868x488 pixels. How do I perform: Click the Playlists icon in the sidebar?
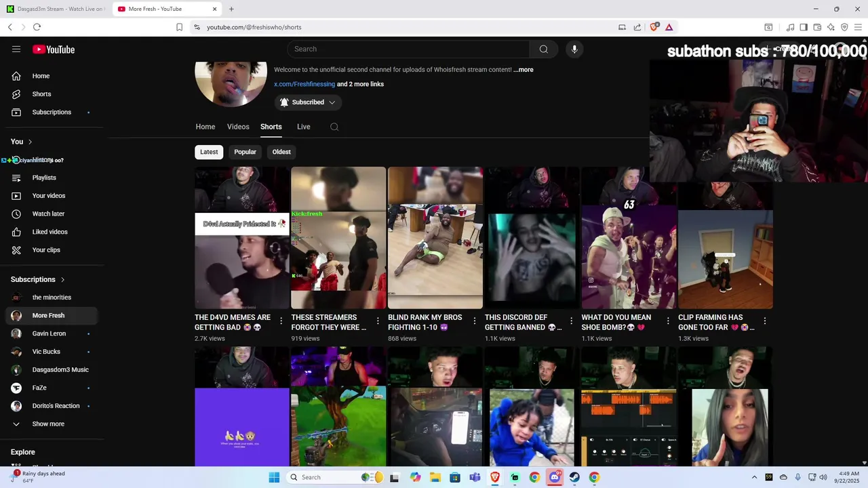click(x=16, y=178)
